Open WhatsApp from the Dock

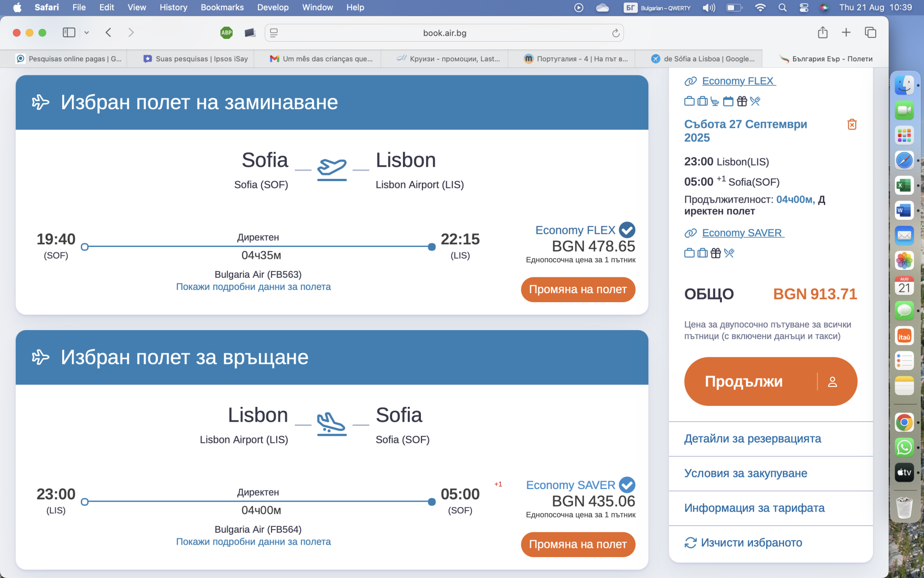pyautogui.click(x=904, y=447)
